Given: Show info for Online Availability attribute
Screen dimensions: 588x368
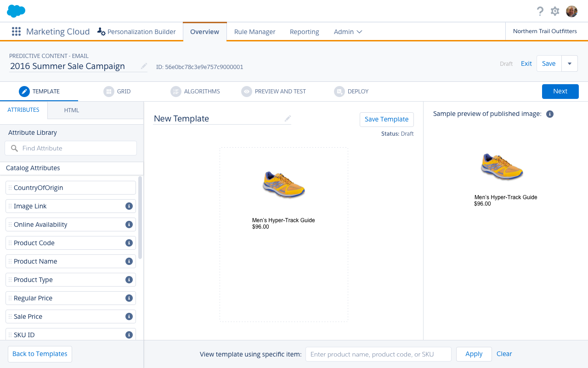Looking at the screenshot, I should pos(129,224).
